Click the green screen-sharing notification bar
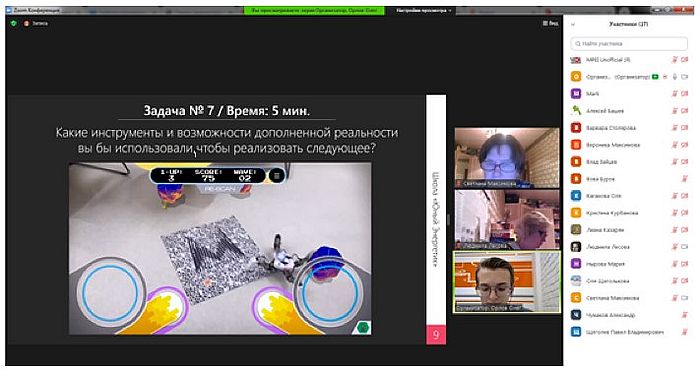This screenshot has width=700, height=370. click(314, 10)
